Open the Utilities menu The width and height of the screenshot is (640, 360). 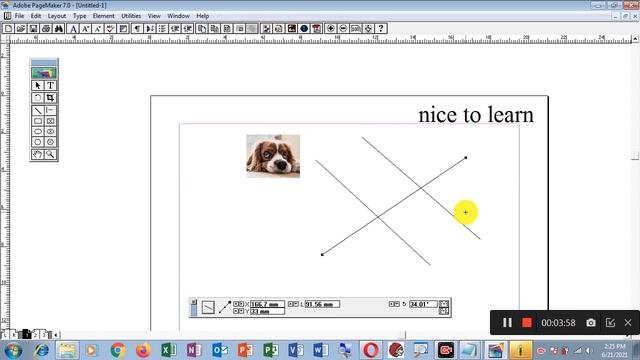coord(131,16)
